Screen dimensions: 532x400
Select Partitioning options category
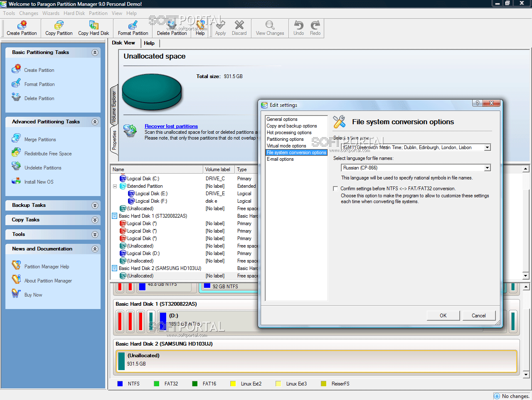click(285, 139)
